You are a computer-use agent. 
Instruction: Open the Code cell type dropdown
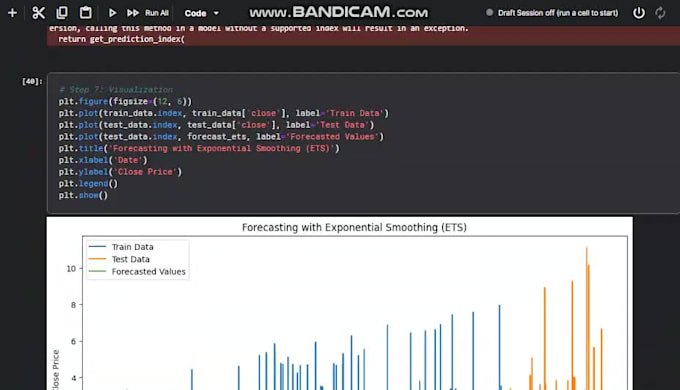(202, 13)
